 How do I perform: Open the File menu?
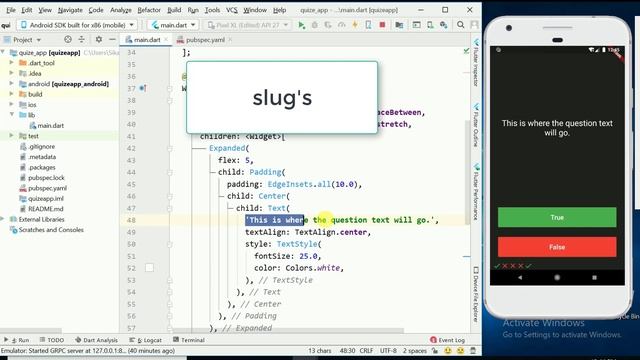point(11,10)
